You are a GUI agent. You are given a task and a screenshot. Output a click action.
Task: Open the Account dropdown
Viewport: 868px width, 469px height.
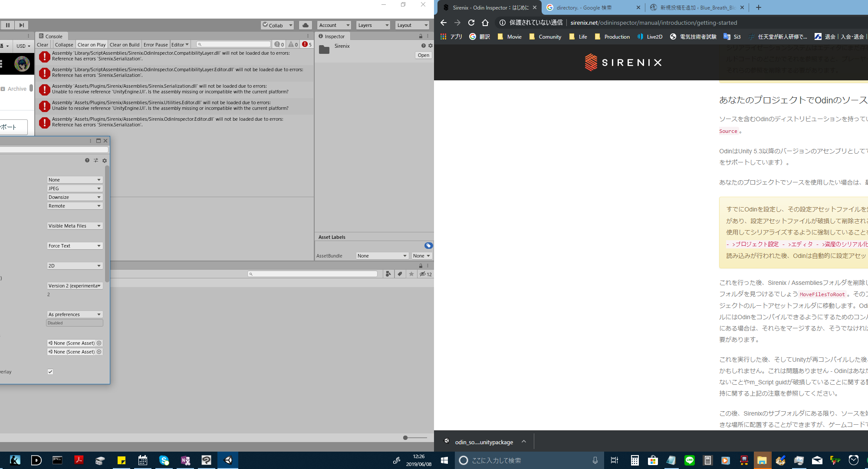(x=334, y=25)
